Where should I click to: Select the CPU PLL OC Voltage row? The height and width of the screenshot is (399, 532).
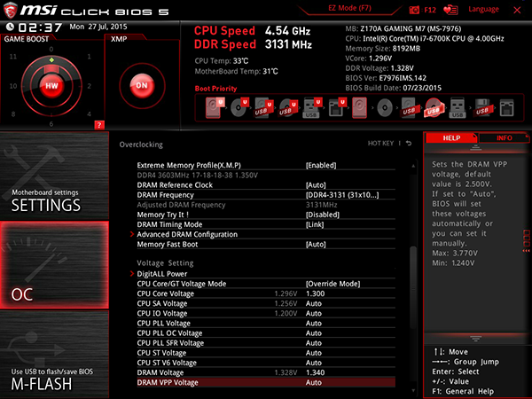pyautogui.click(x=266, y=333)
